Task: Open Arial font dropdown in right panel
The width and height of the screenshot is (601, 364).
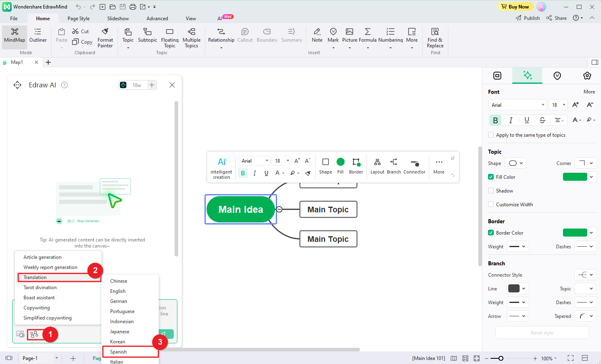Action: pyautogui.click(x=517, y=105)
